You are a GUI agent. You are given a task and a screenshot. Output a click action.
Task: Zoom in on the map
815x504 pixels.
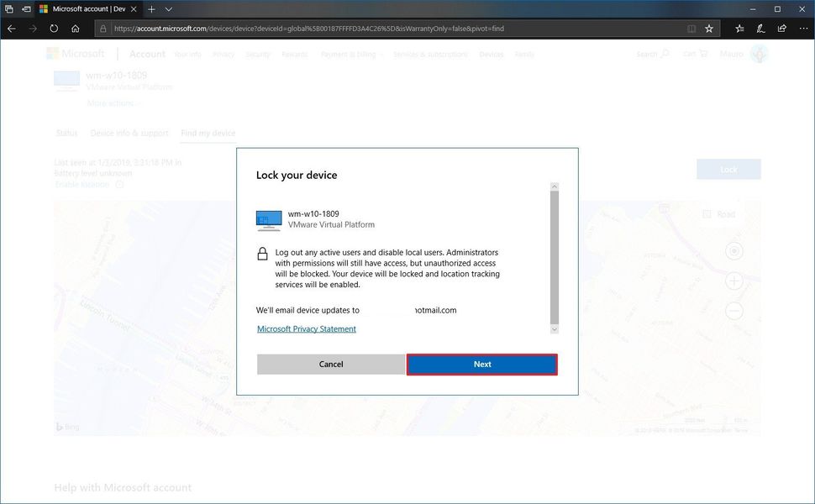[x=733, y=281]
